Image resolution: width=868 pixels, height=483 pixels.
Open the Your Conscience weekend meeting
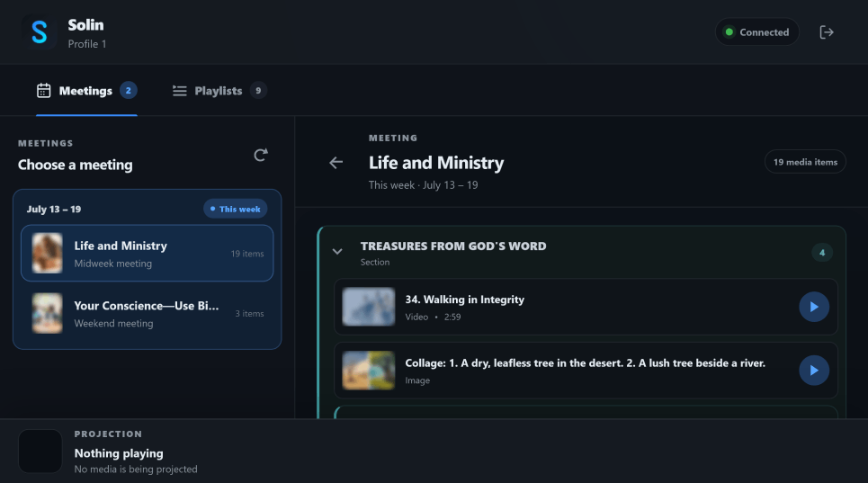click(148, 313)
